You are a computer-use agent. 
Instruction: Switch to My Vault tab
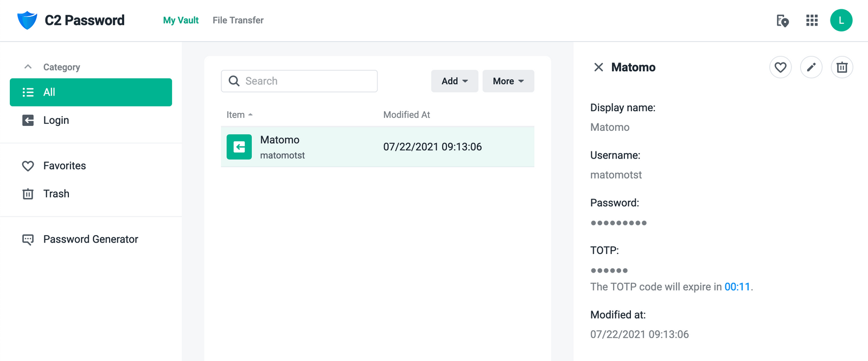pyautogui.click(x=181, y=20)
